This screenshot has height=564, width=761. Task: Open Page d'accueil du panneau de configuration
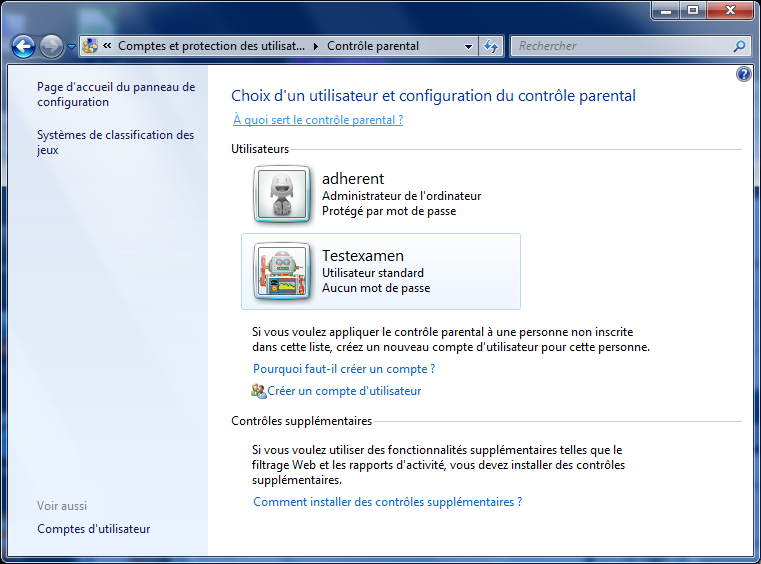tap(116, 94)
